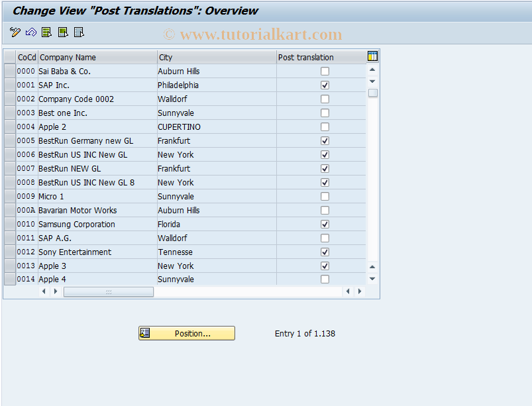Select the row selector for Apple 2
Image resolution: width=532 pixels, height=406 pixels.
coord(10,127)
